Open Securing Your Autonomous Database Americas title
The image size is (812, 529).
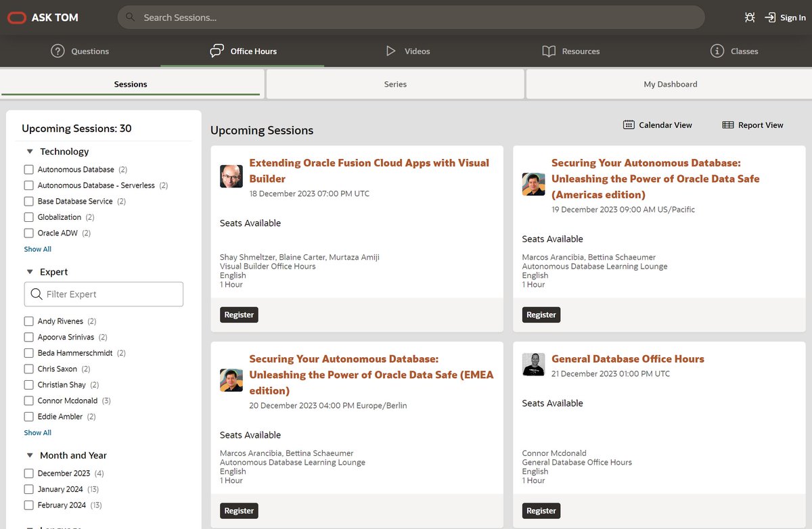pyautogui.click(x=655, y=179)
